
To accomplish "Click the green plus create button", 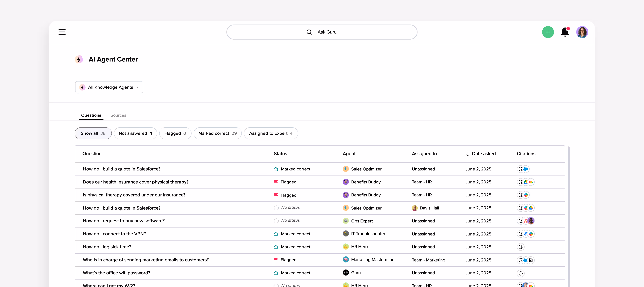I will point(548,32).
